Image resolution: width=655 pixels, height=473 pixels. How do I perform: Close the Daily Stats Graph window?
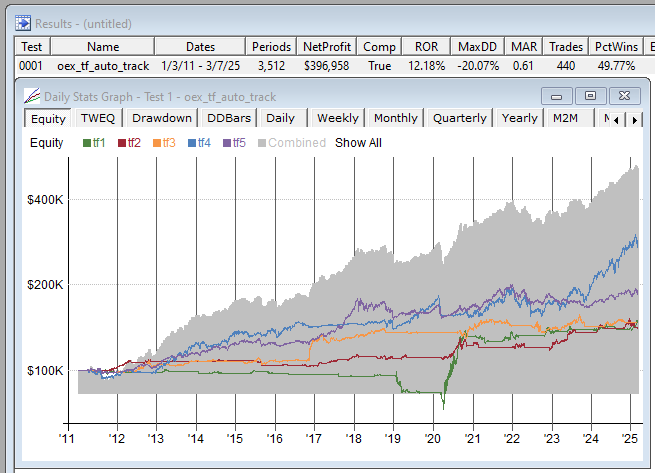click(624, 96)
